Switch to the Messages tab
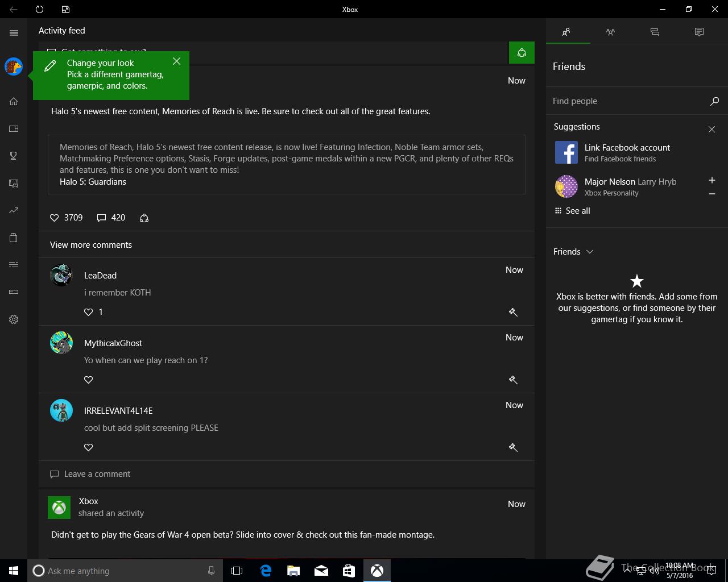Screen dimensions: 728x582 655,32
